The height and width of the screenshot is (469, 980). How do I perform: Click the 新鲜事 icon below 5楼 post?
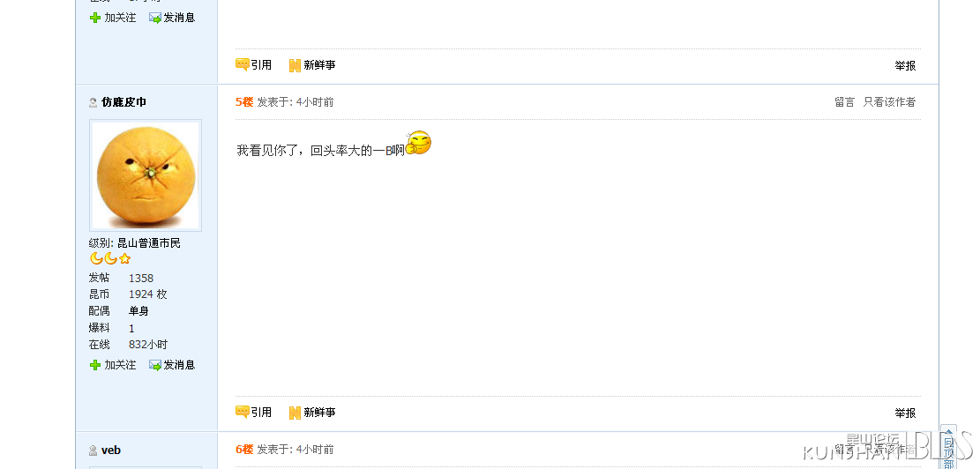tap(295, 413)
